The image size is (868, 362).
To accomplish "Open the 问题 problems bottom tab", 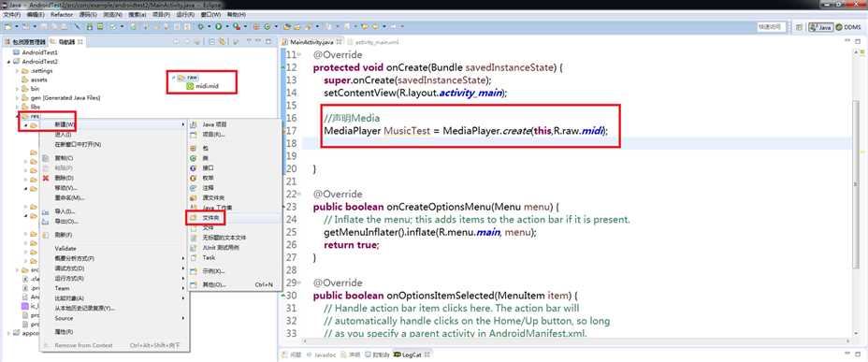I will tap(291, 355).
